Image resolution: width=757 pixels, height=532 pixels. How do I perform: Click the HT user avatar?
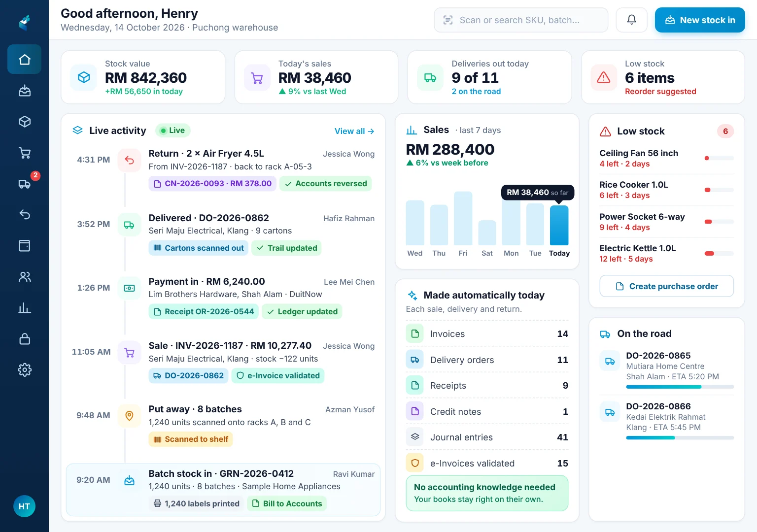click(x=24, y=506)
